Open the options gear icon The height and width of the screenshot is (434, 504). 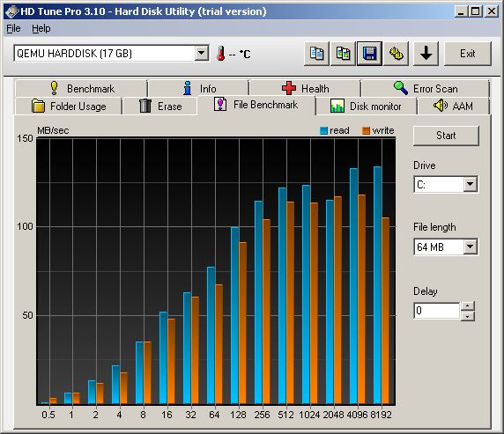pos(396,54)
